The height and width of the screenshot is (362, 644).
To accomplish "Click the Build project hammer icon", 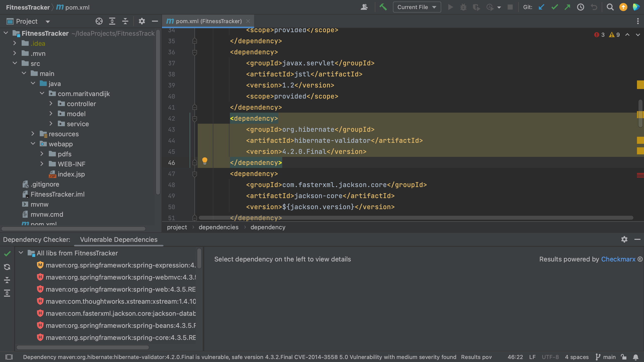I will (x=383, y=7).
